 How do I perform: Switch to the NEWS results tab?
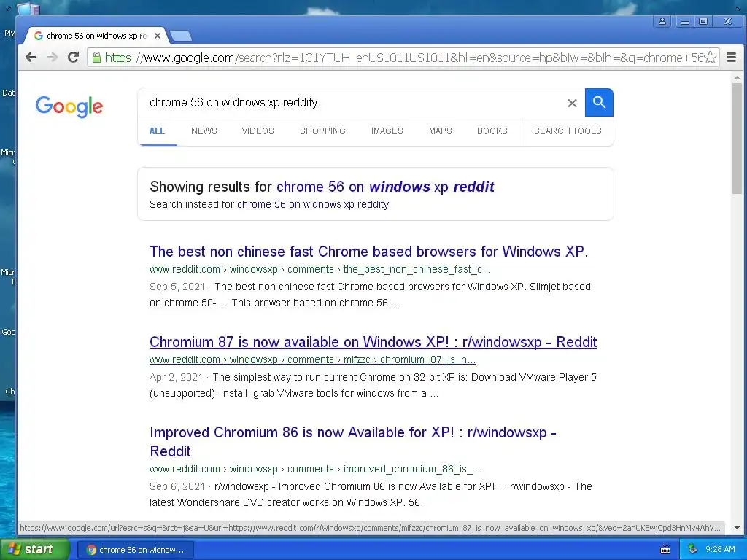pyautogui.click(x=204, y=131)
